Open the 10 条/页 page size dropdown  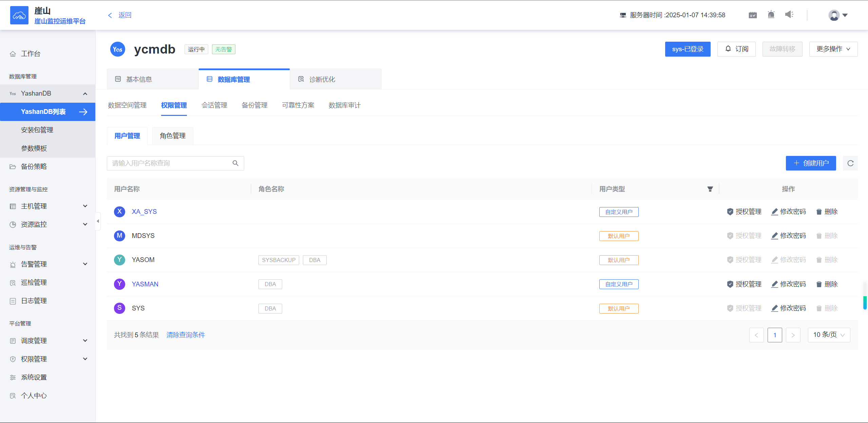click(x=829, y=335)
